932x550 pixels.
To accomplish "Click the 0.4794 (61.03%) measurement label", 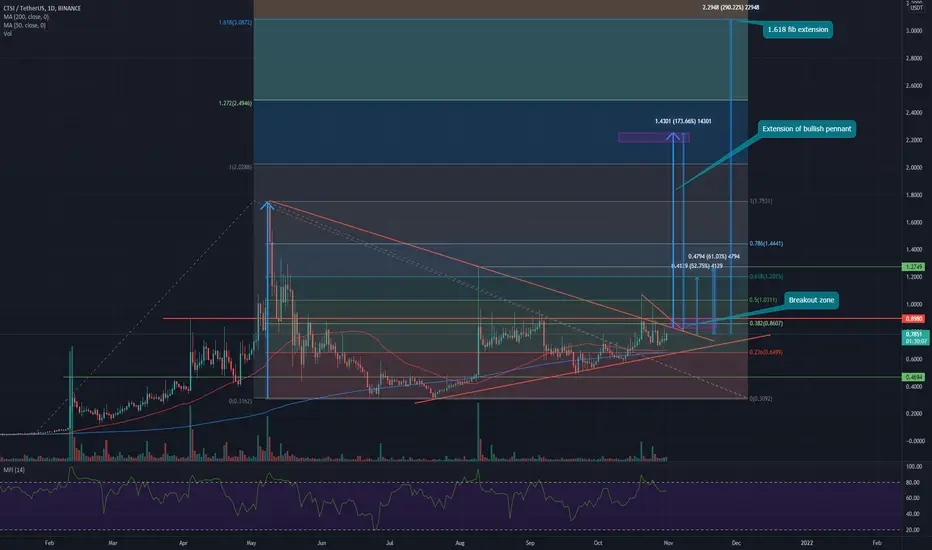I will pyautogui.click(x=714, y=257).
